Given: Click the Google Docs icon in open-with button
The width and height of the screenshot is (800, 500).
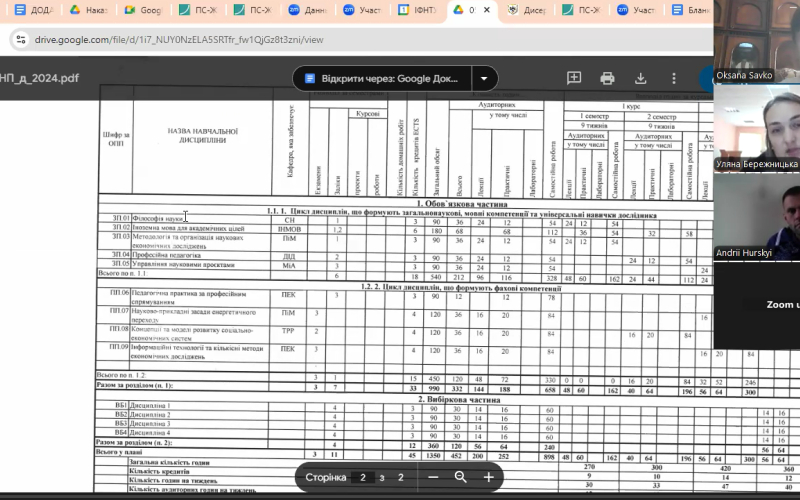Looking at the screenshot, I should click(310, 79).
